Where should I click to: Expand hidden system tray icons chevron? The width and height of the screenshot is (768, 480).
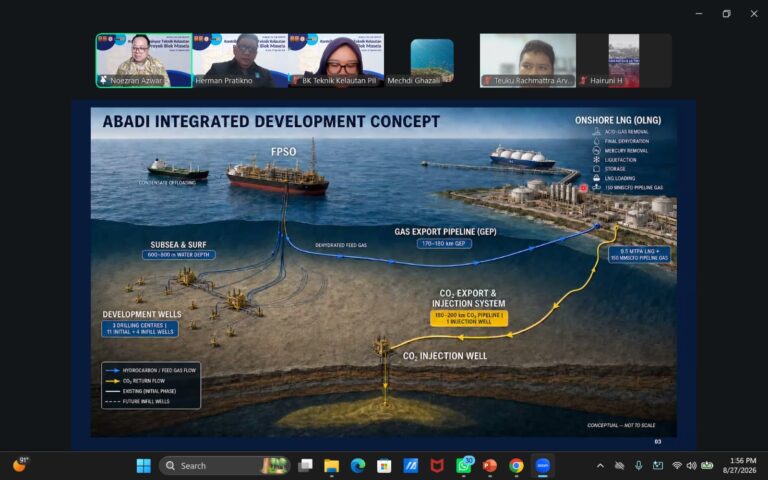[x=600, y=466]
